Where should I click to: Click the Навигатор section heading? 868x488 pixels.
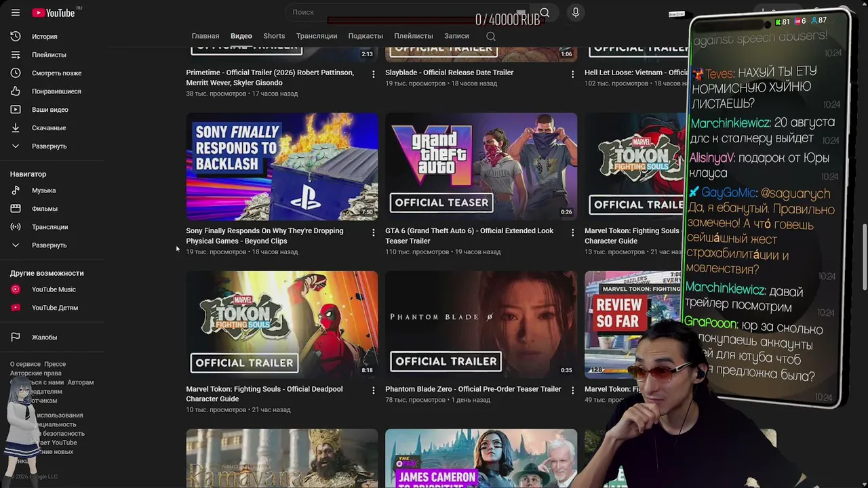(x=28, y=174)
